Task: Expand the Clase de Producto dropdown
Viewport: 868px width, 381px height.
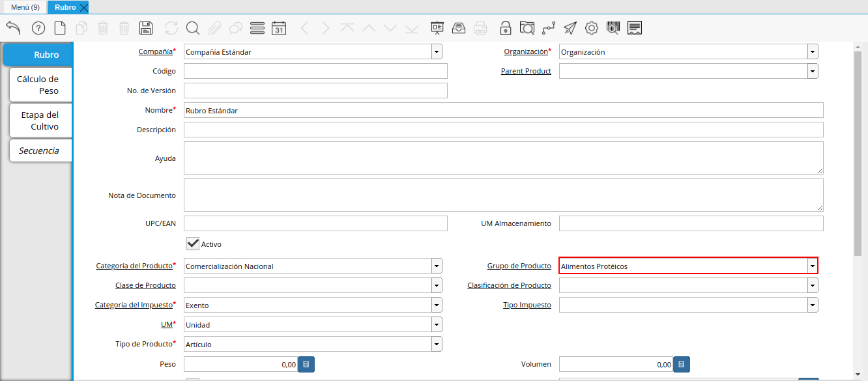Action: [437, 285]
